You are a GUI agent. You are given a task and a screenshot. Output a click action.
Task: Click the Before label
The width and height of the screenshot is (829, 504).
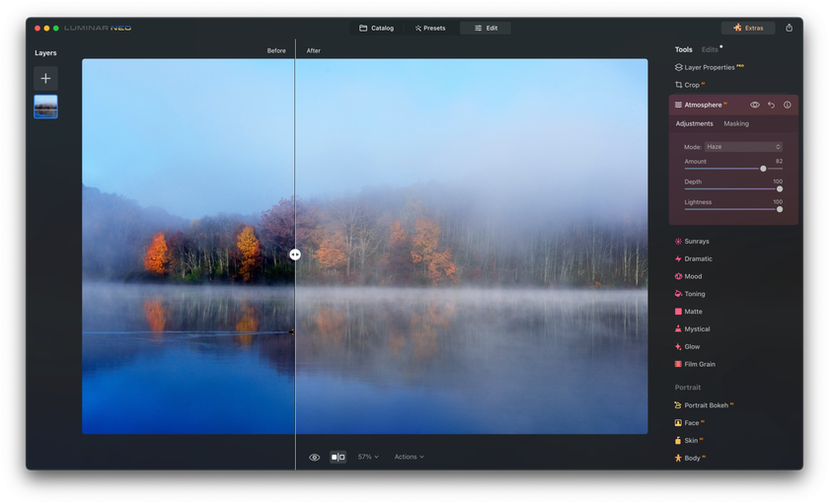pos(276,50)
